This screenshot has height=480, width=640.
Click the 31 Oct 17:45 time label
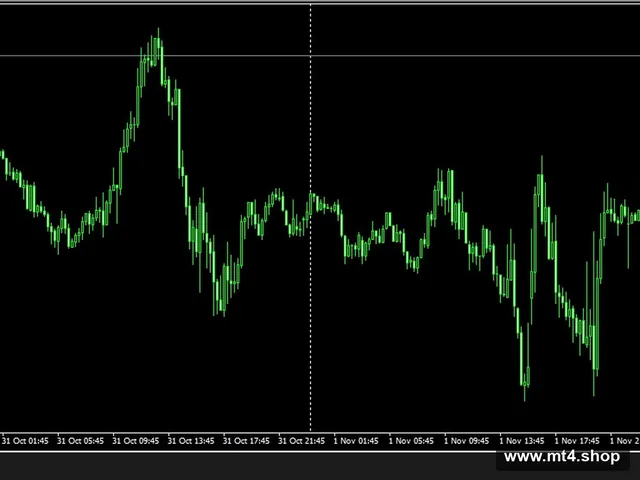(246, 441)
